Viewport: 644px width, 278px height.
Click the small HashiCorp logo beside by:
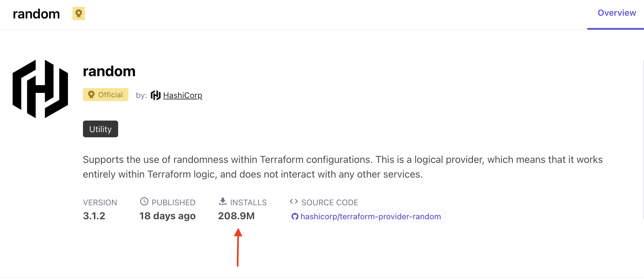pyautogui.click(x=156, y=95)
